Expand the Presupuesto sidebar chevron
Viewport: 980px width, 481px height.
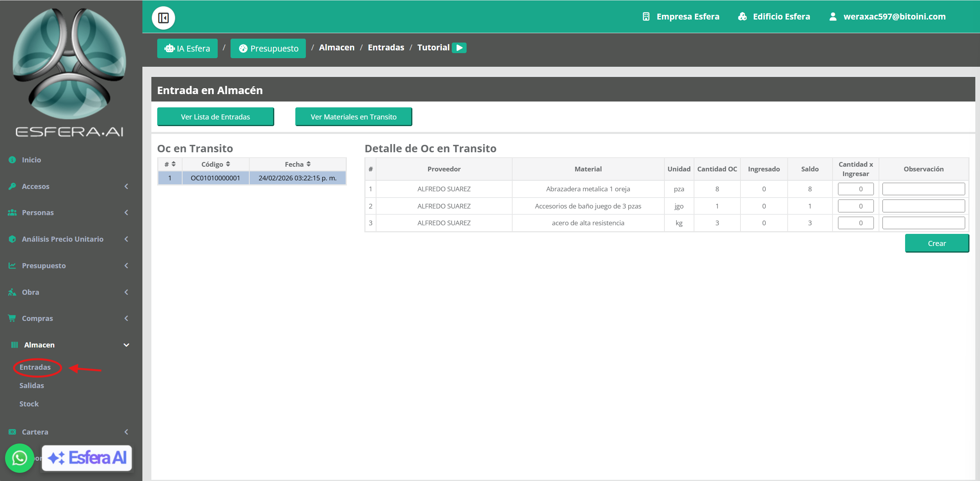(x=126, y=265)
